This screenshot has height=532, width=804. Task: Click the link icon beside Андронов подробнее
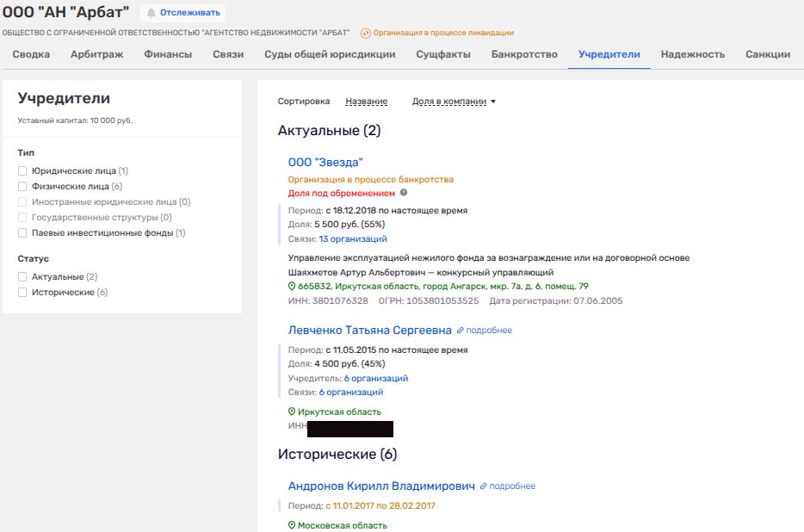[x=484, y=486]
